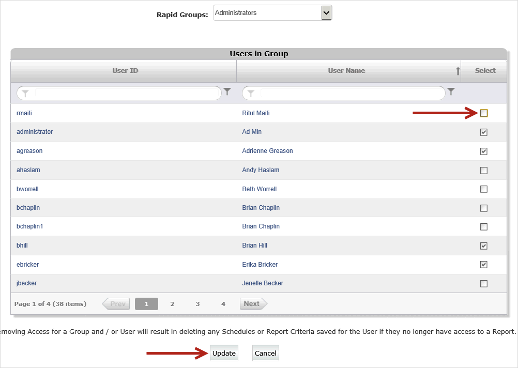Open User ID filter options funnel icon
The image size is (518, 368).
click(x=227, y=91)
